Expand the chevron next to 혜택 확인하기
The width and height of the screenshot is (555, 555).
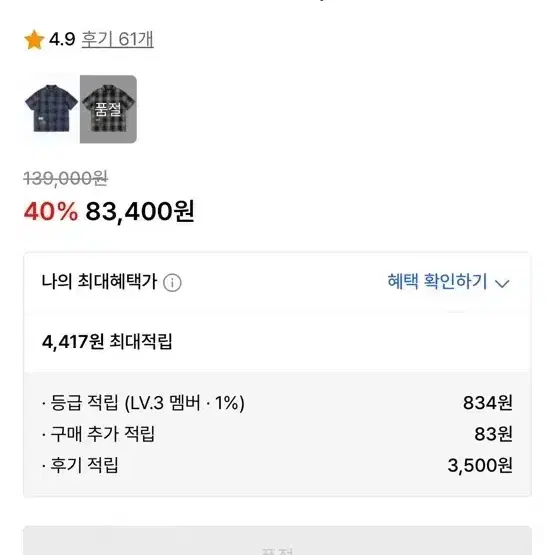(x=502, y=284)
